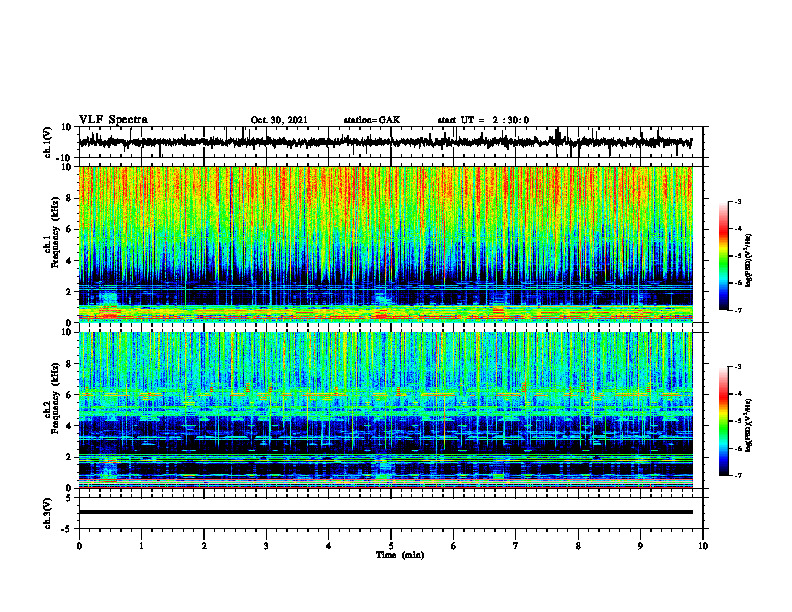792x612 pixels.
Task: Click the ch.1 spectrogram "2" kHz tick label
Action: coord(69,292)
